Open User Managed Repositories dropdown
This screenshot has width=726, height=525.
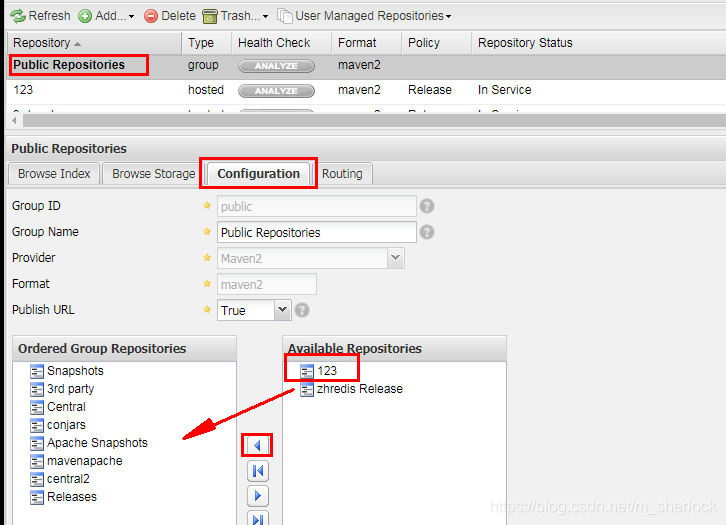pyautogui.click(x=364, y=16)
